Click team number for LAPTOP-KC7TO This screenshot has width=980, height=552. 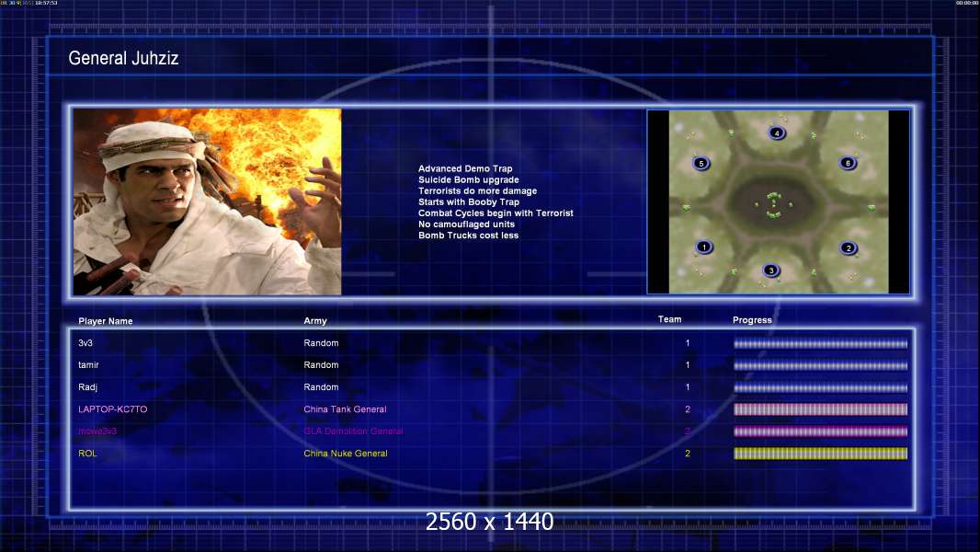[688, 409]
